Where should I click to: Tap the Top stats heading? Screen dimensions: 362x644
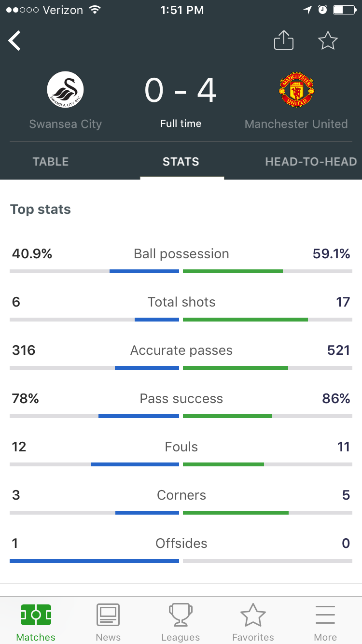coord(41,210)
